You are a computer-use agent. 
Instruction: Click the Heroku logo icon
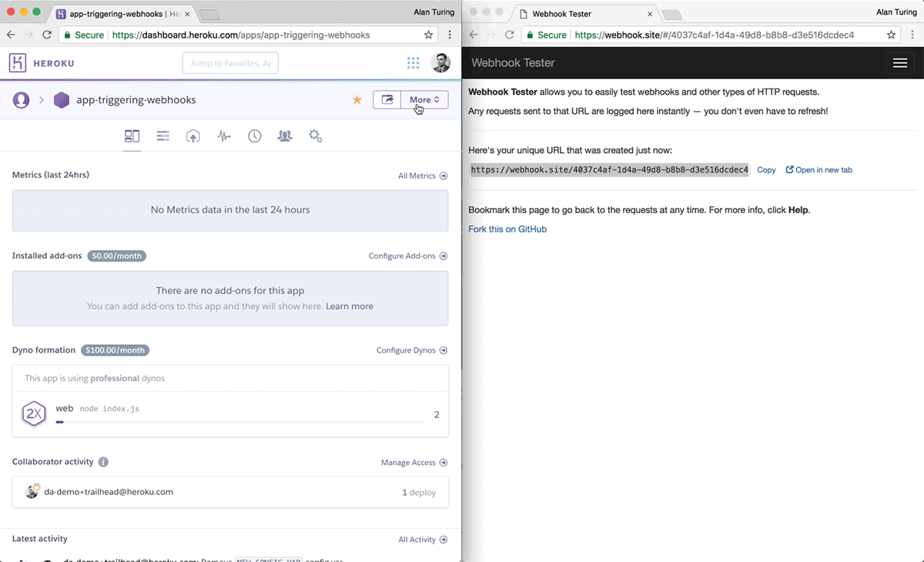pos(18,63)
